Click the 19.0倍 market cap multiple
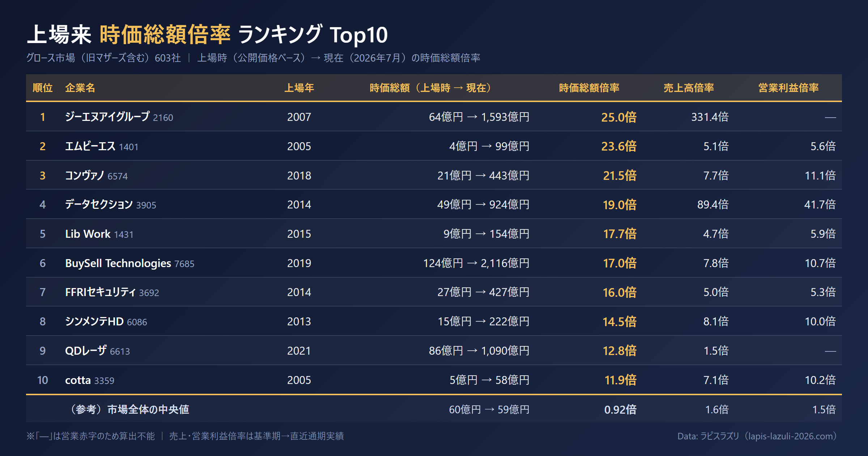868x456 pixels. pyautogui.click(x=620, y=205)
